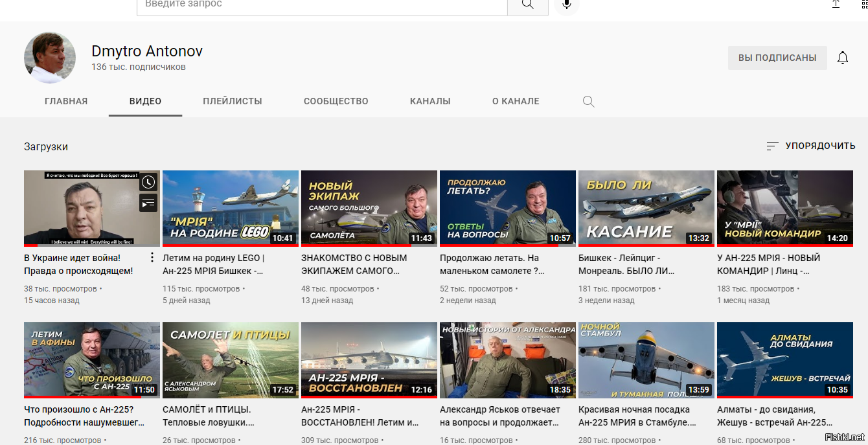Open the БЫЛО ЛИ КАСАНИЕ thumbnail
Image resolution: width=868 pixels, height=445 pixels.
646,209
